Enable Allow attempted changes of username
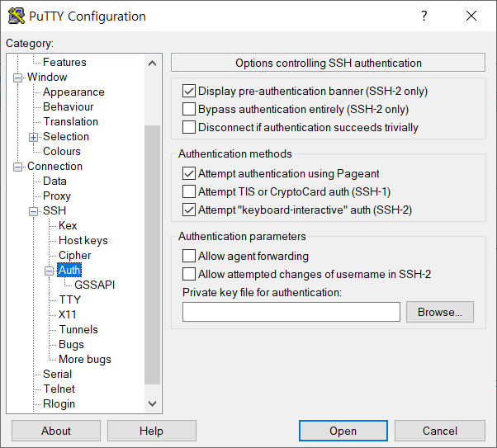Viewport: 497px width, 448px height. point(189,274)
